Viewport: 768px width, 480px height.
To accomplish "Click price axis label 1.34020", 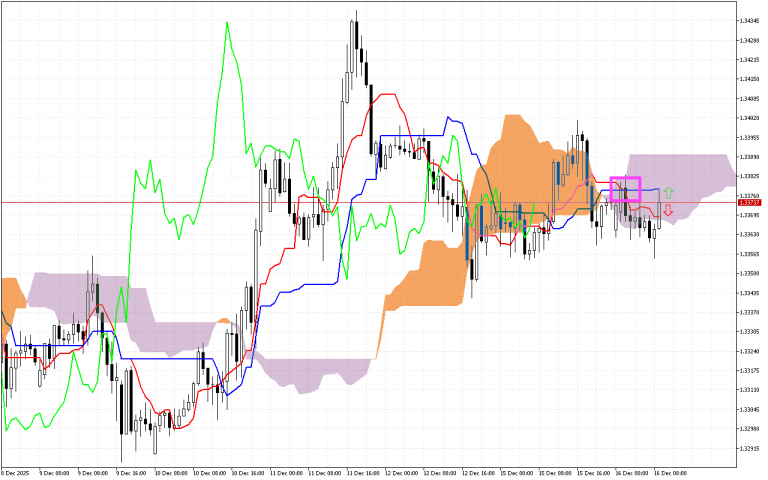I will pos(750,118).
